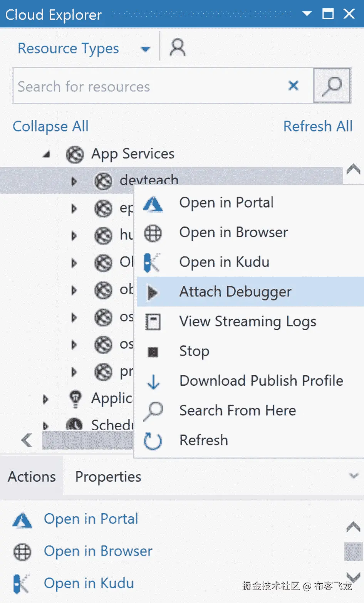
Task: Switch to the Properties tab
Action: [x=108, y=477]
